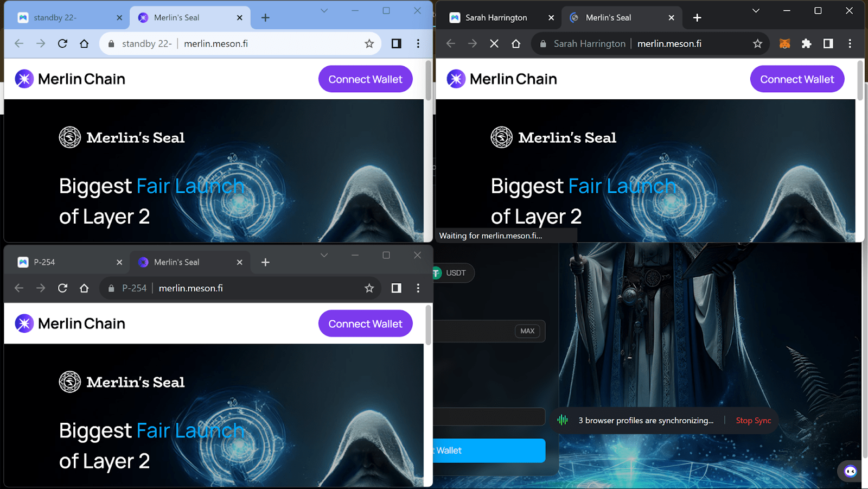This screenshot has width=868, height=489.
Task: Open the browser menu in P-254 window
Action: [418, 288]
